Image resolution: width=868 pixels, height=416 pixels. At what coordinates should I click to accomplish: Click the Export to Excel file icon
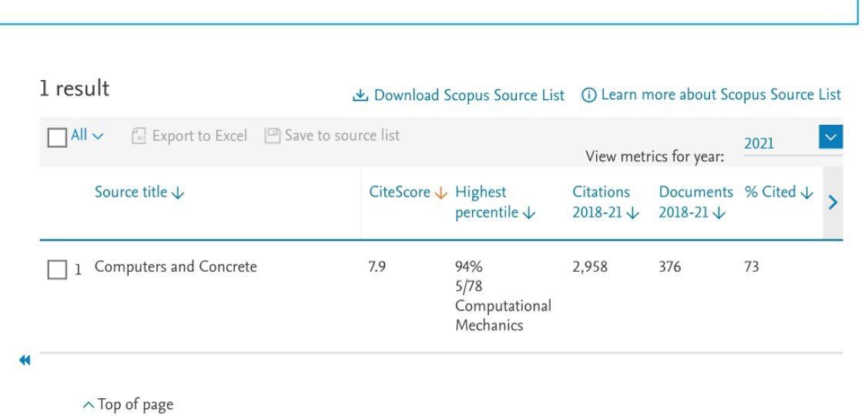pyautogui.click(x=139, y=136)
